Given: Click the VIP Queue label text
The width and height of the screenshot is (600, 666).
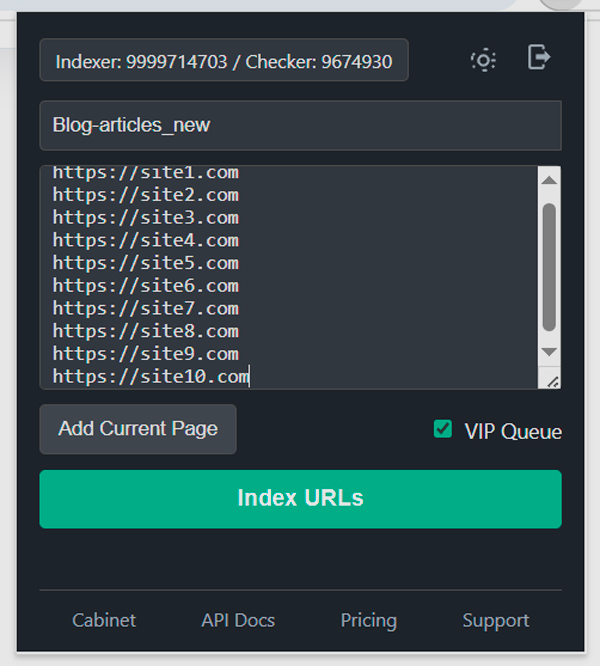Looking at the screenshot, I should pyautogui.click(x=513, y=432).
